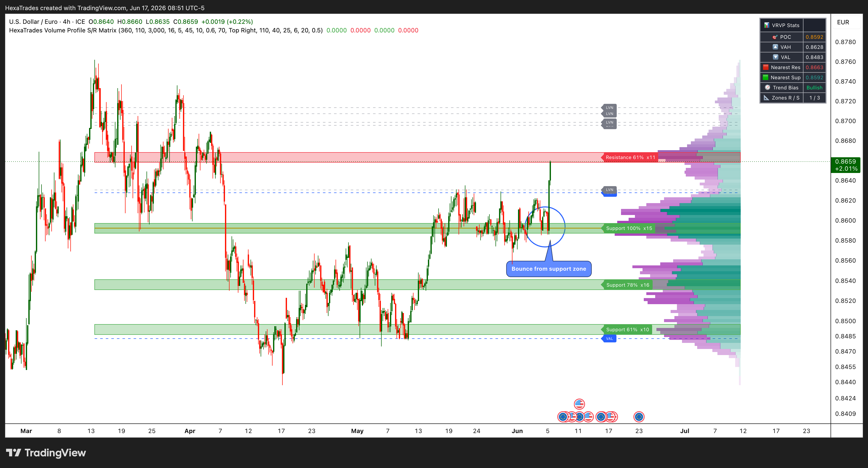Click the Bullish trend bias value
Screen dimensions: 868x468
pos(814,88)
